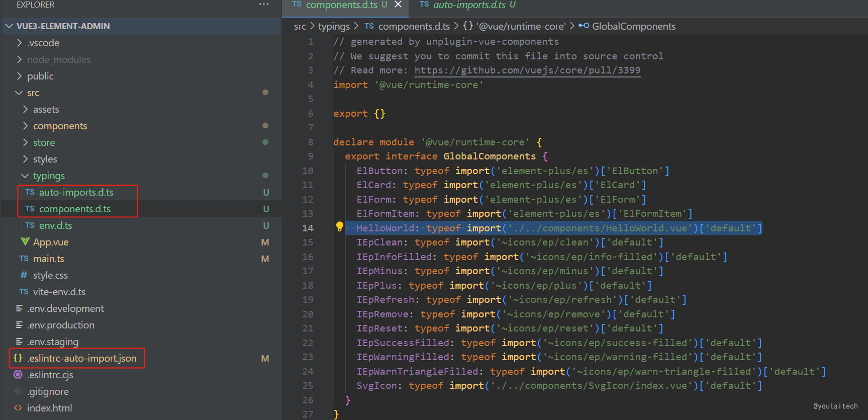Click GlobalComponents in the breadcrumb
This screenshot has width=868, height=420.
tap(633, 26)
